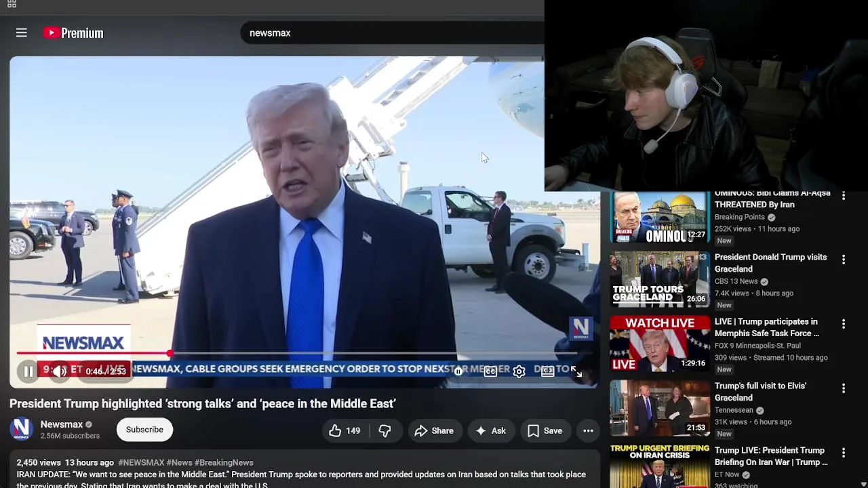Click the Tennessean channel name
This screenshot has width=868, height=488.
pyautogui.click(x=734, y=410)
